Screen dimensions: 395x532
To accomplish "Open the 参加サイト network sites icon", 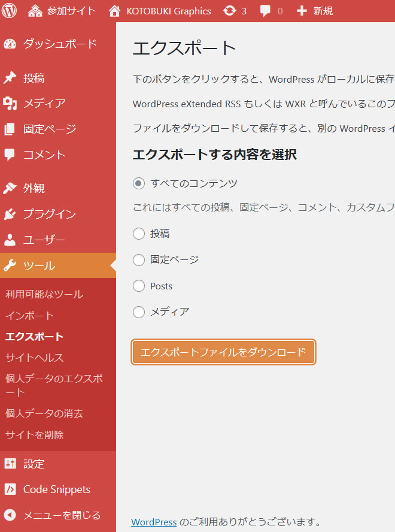I will 35,11.
